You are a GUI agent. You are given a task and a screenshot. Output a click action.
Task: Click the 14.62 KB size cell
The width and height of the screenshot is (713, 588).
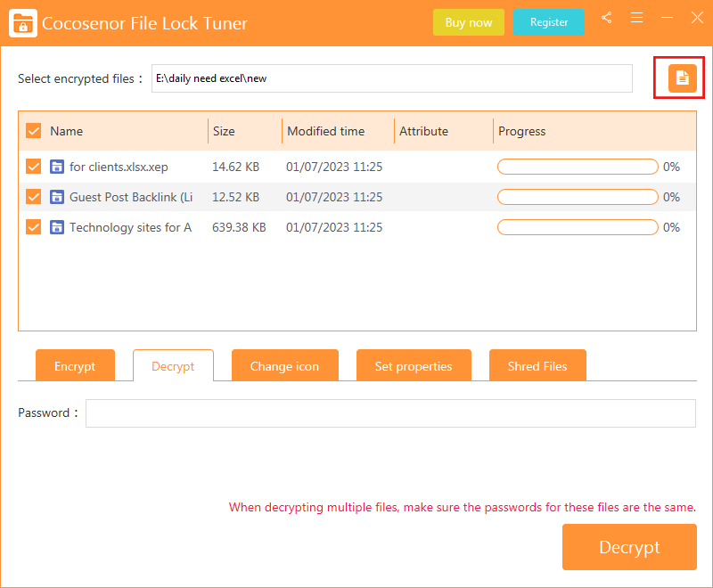[x=235, y=167]
